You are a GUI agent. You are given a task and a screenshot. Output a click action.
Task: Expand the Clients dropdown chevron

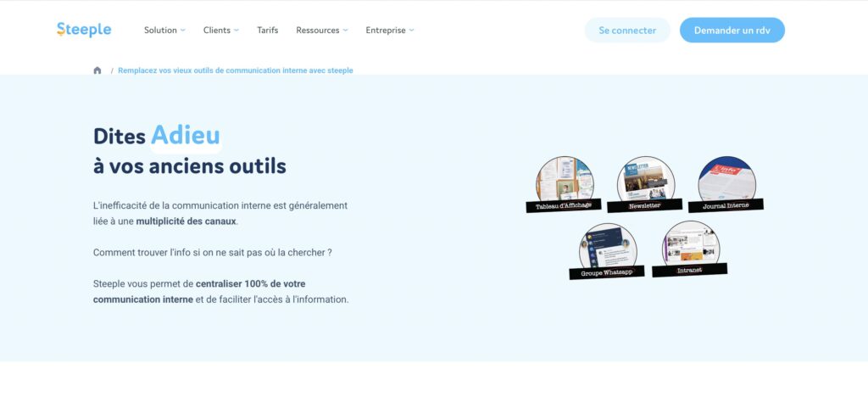(x=236, y=31)
